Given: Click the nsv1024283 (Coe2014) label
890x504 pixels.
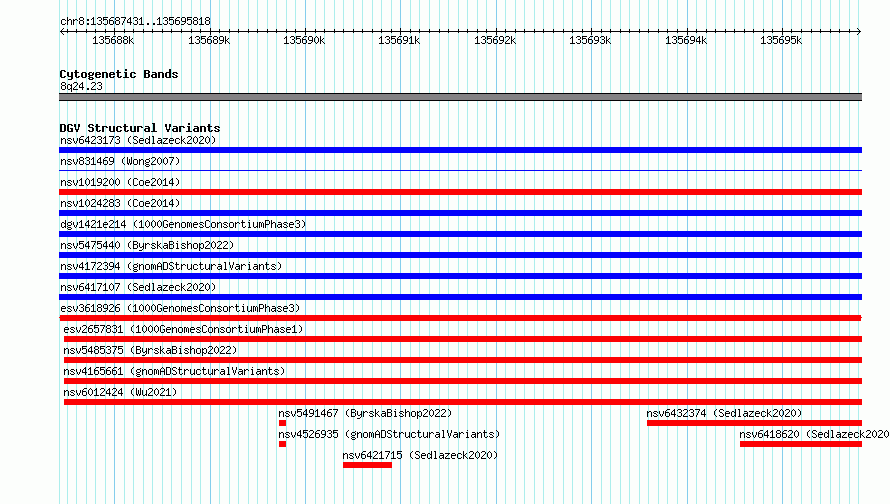Looking at the screenshot, I should pyautogui.click(x=120, y=203).
